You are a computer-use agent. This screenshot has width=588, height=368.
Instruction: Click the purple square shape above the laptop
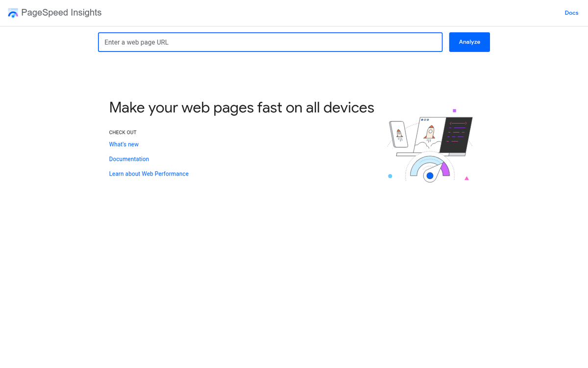pyautogui.click(x=454, y=110)
